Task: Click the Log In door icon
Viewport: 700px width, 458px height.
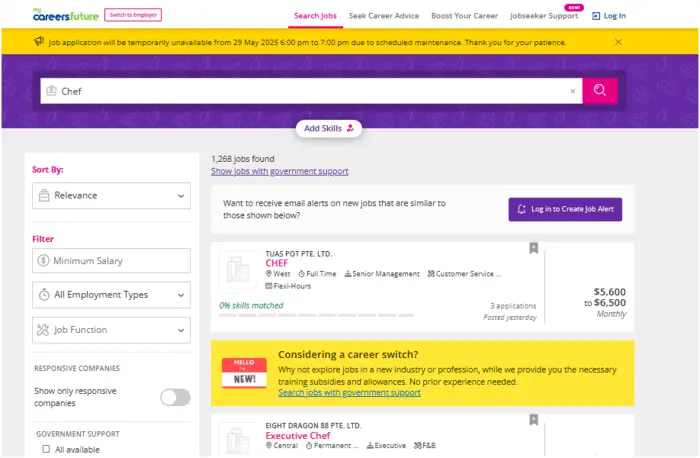Action: [x=596, y=16]
